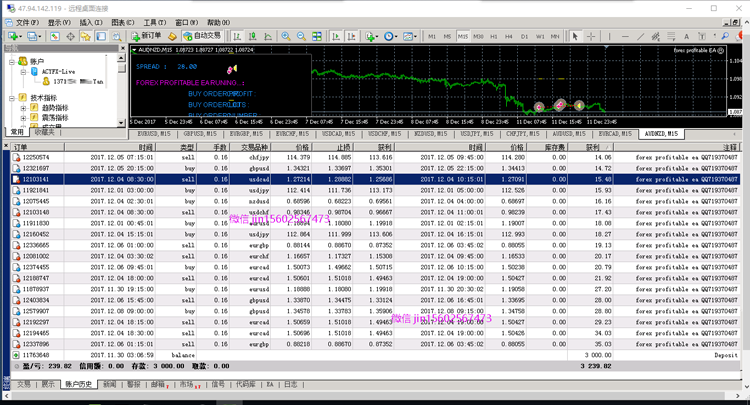750x405 pixels.
Task: Switch to the USDJPY,M15 chart tab
Action: click(476, 134)
